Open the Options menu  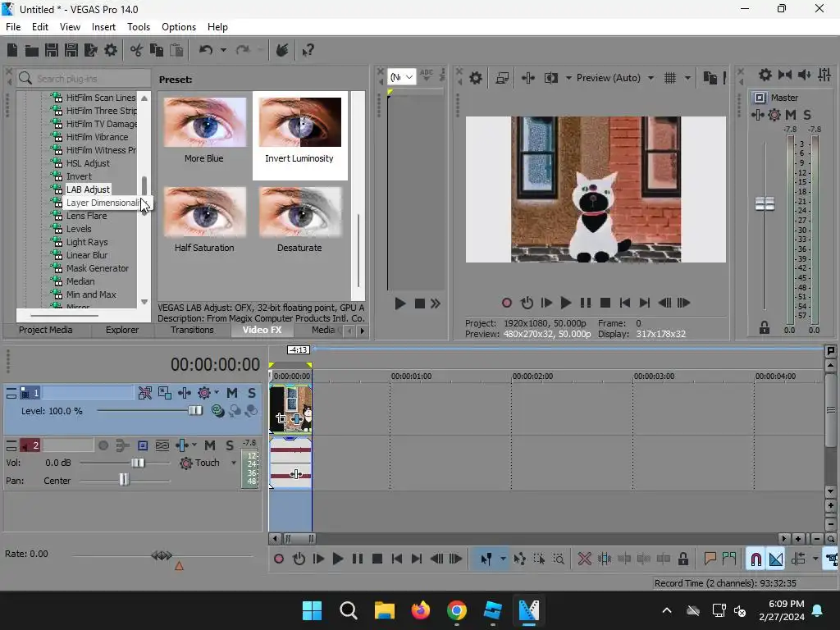tap(178, 27)
